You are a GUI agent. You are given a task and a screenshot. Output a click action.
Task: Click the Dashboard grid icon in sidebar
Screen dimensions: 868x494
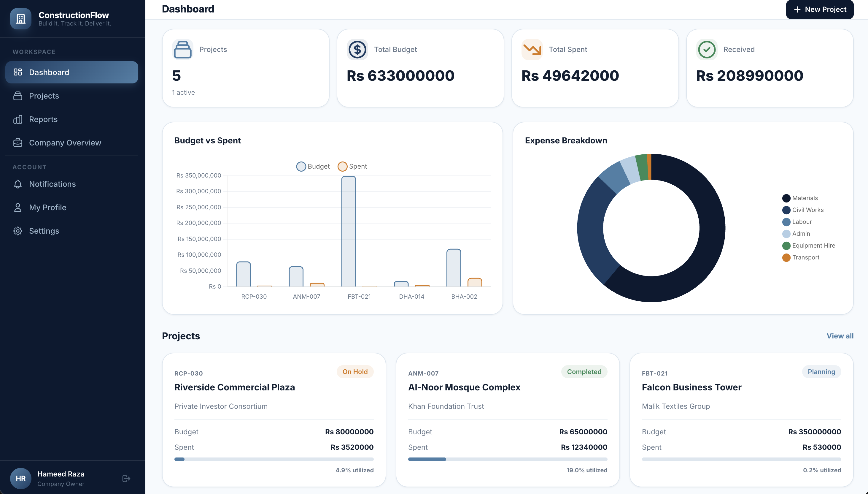tap(18, 72)
